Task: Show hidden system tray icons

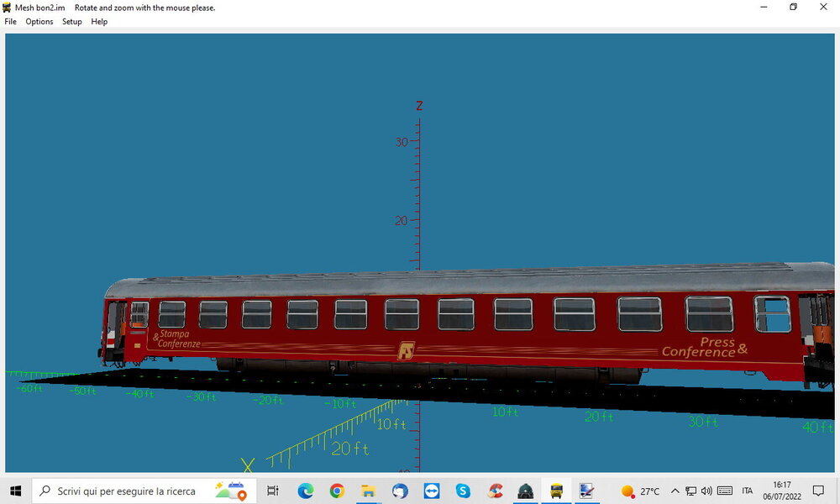Action: coord(675,491)
